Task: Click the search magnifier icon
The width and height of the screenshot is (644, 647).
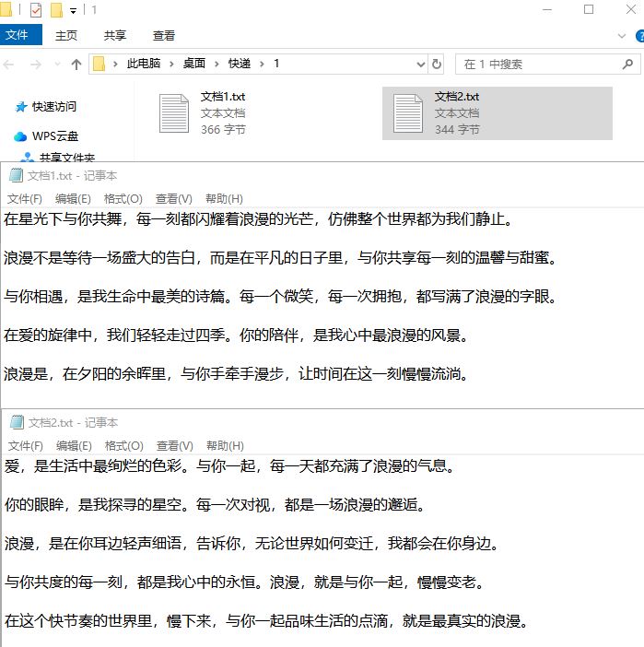Action: point(627,64)
